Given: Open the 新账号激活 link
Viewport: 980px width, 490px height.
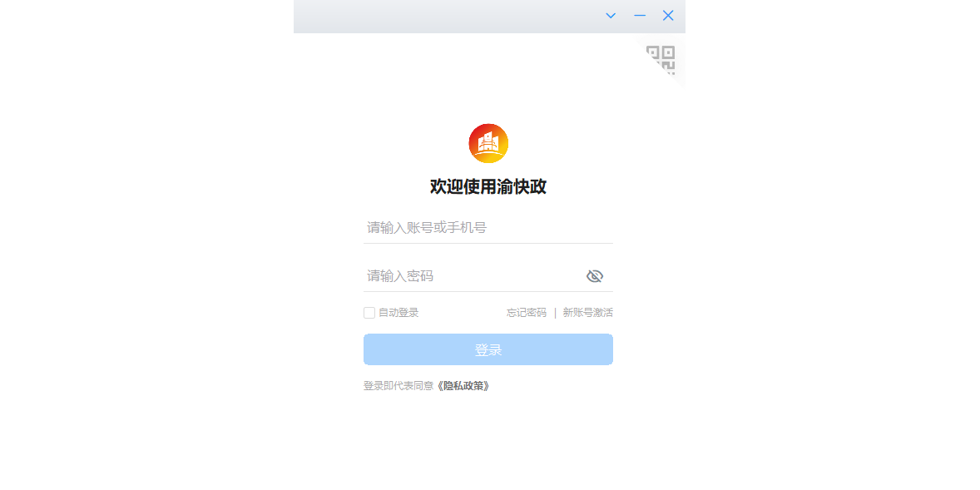Looking at the screenshot, I should pyautogui.click(x=588, y=313).
